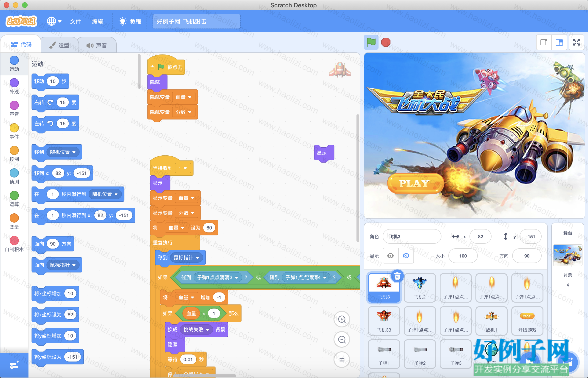Select the 开始游戏 sprite
The width and height of the screenshot is (588, 378).
pyautogui.click(x=527, y=321)
